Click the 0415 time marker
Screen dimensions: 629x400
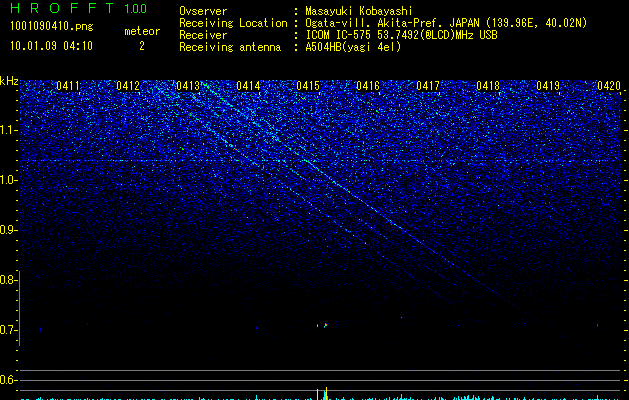point(308,86)
